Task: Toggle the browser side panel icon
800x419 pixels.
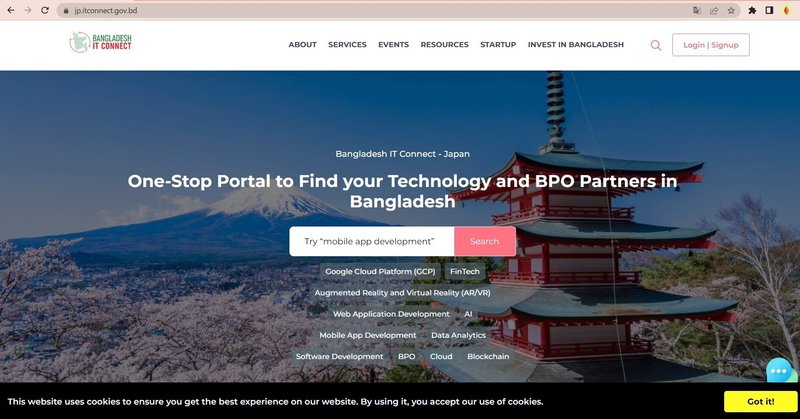Action: pos(769,10)
